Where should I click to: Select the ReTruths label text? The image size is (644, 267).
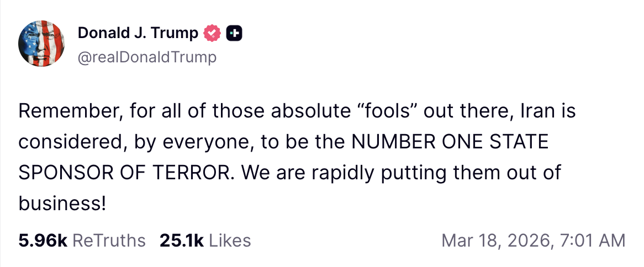pyautogui.click(x=109, y=241)
